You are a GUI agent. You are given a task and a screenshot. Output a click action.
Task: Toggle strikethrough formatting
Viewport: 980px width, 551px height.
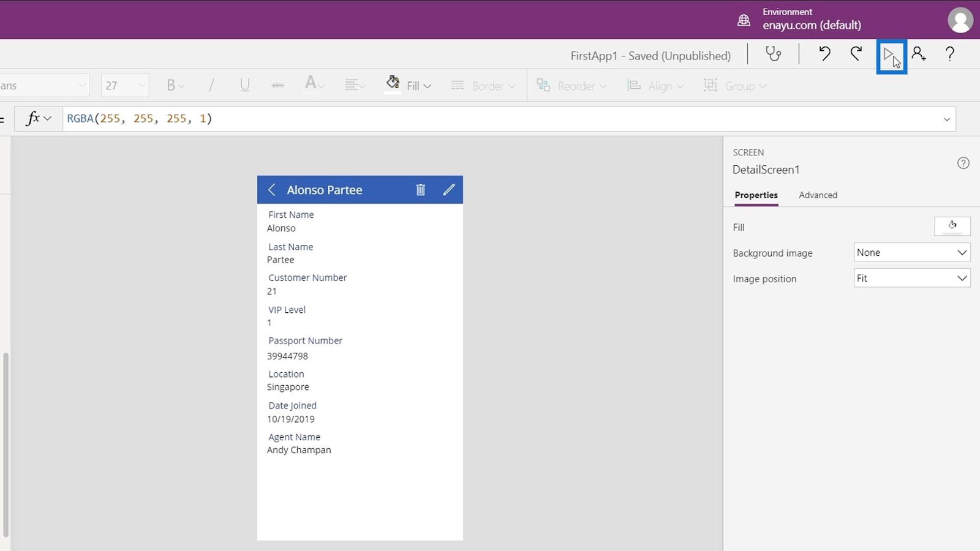tap(277, 86)
